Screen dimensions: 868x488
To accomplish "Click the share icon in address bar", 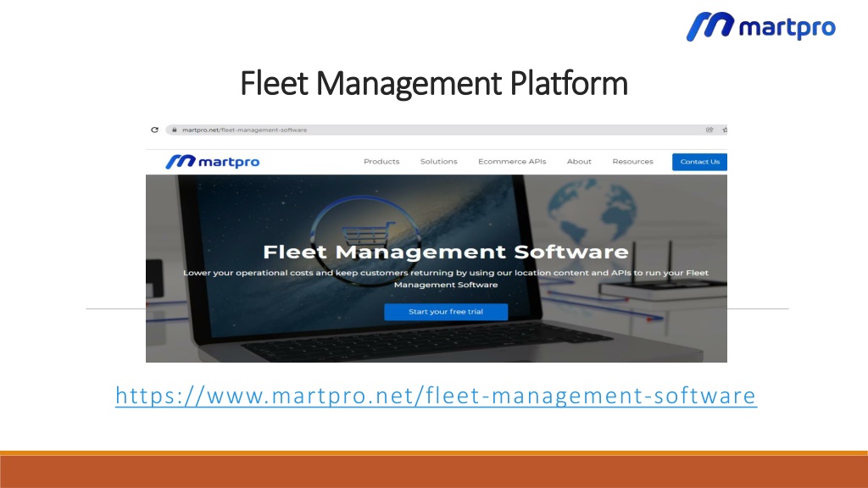I will (709, 130).
